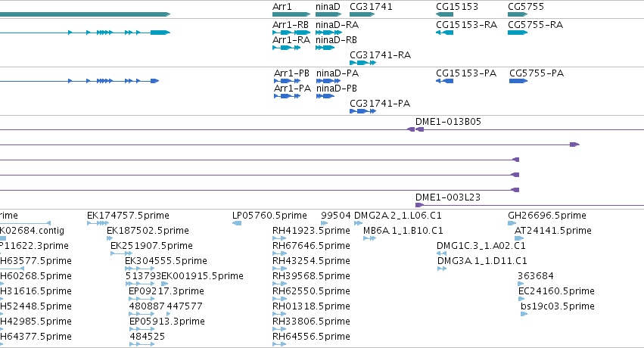Click feature 484525
This screenshot has width=644, height=348.
pos(148,337)
